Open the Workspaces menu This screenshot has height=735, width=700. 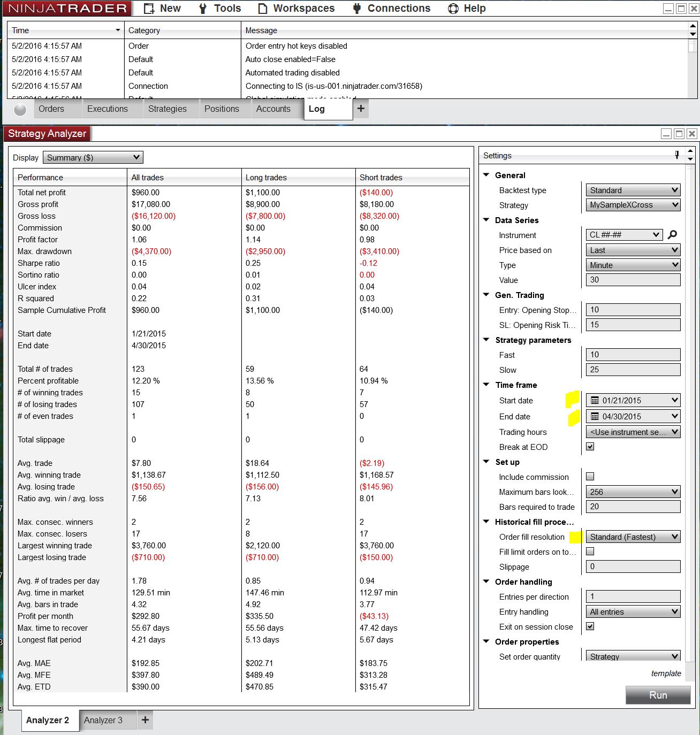pos(296,9)
